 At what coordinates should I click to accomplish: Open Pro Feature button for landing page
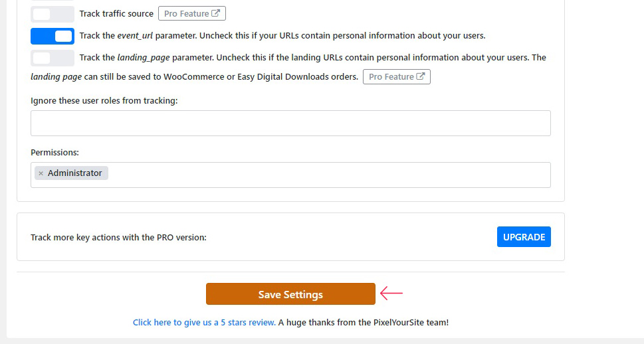[396, 77]
